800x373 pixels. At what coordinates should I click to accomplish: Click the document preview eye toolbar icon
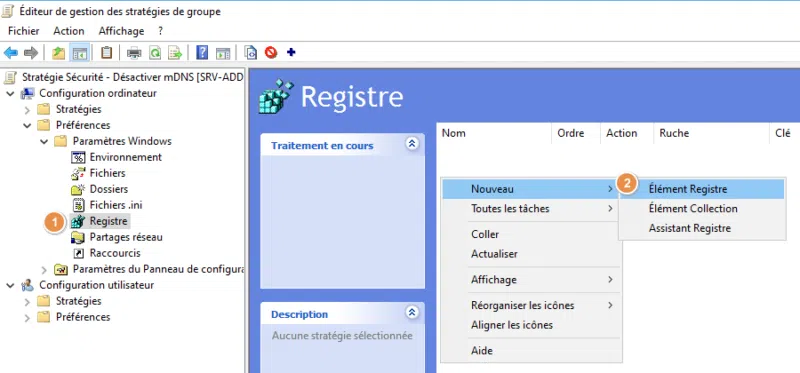(251, 53)
